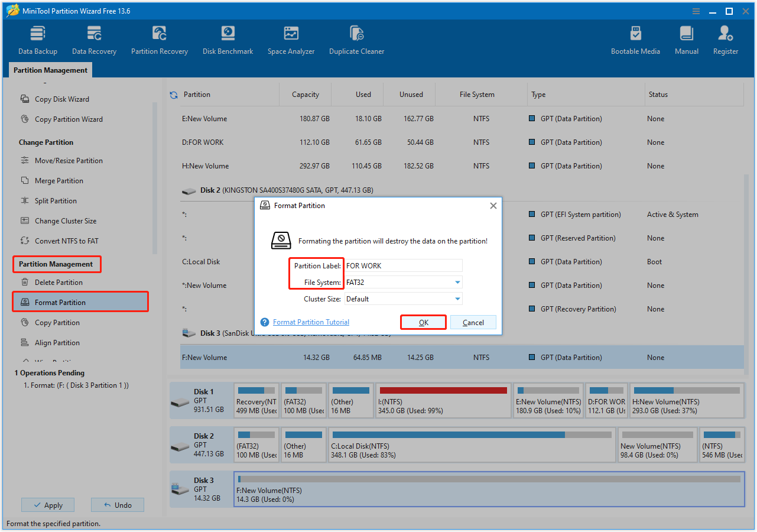Expand the Cluster Size dropdown
The image size is (757, 532).
456,299
